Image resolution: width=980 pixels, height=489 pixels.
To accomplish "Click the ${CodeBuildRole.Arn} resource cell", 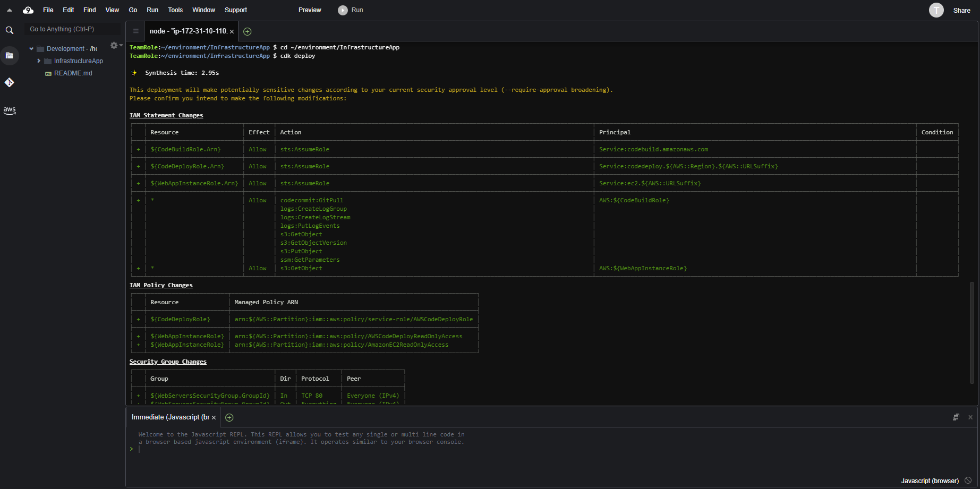I will (185, 149).
